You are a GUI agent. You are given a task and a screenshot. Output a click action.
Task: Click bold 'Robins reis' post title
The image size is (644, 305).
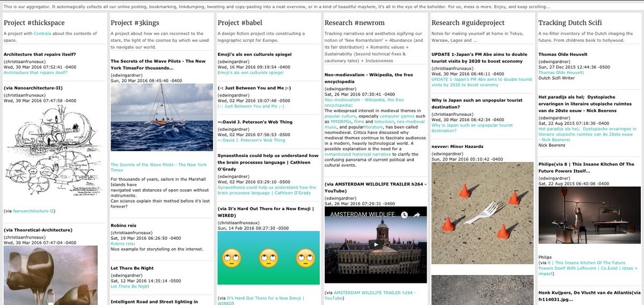[x=124, y=226]
